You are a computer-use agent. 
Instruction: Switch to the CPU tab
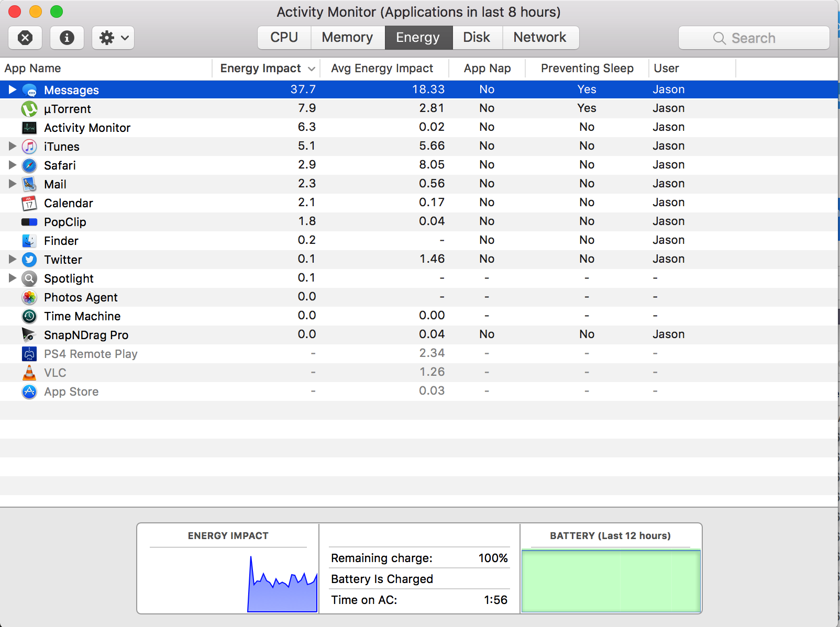(284, 38)
